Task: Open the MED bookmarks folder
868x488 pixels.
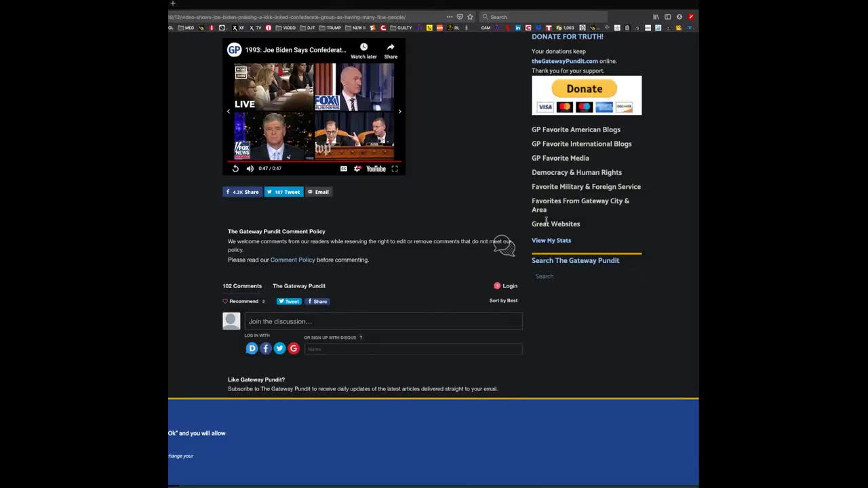Action: tap(186, 28)
